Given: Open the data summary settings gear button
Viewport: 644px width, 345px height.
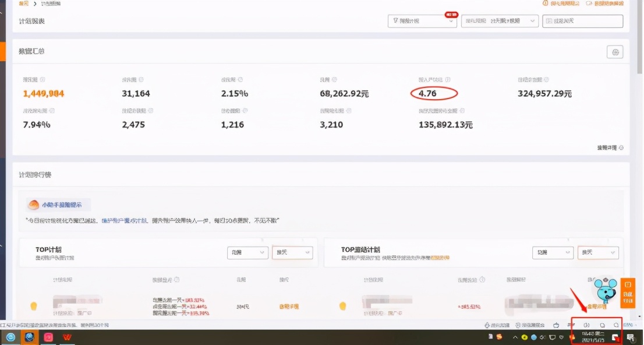Looking at the screenshot, I should (615, 52).
